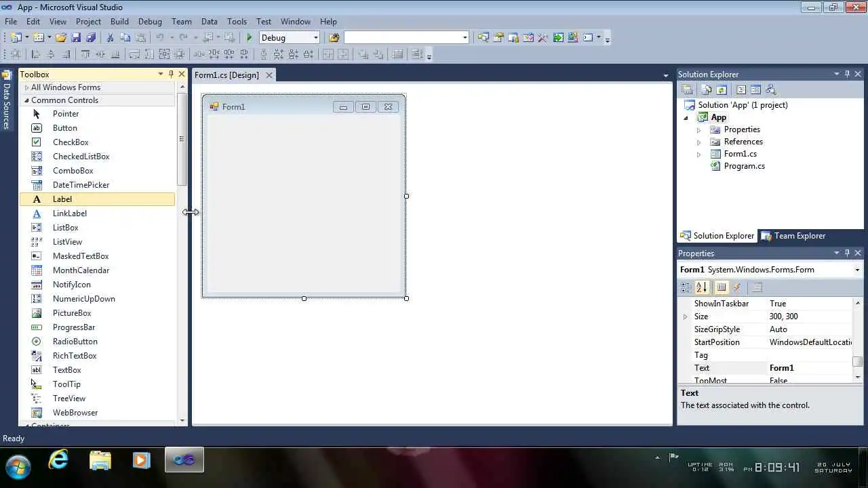This screenshot has height=488, width=868.
Task: Click the Refresh icon in Solution Explorer
Action: tap(722, 89)
